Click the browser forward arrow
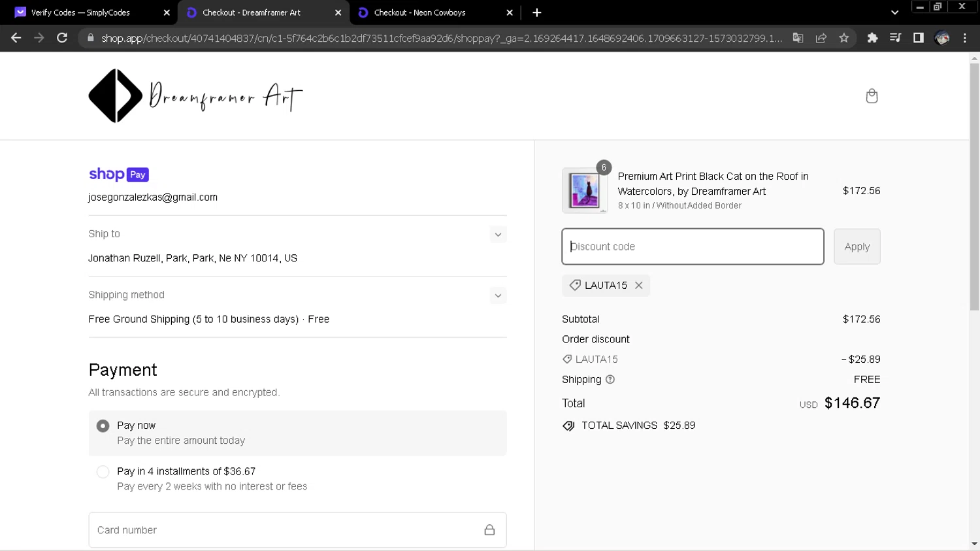The image size is (980, 551). tap(39, 38)
